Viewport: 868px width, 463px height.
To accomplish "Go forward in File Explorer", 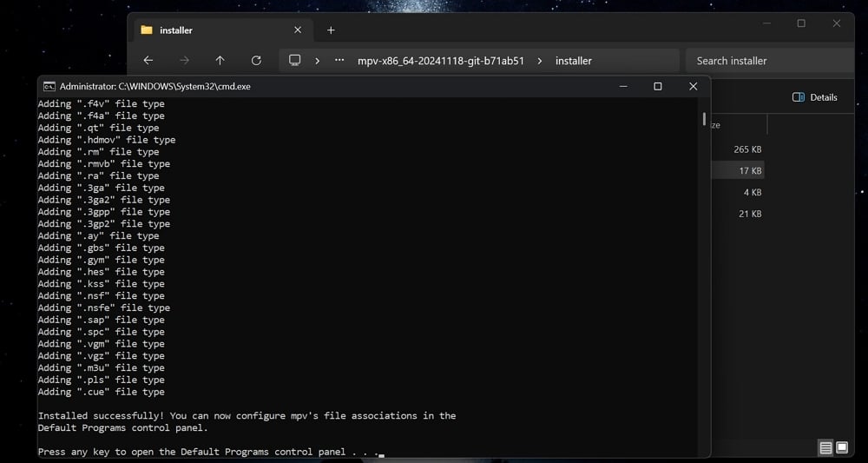I will click(x=184, y=60).
